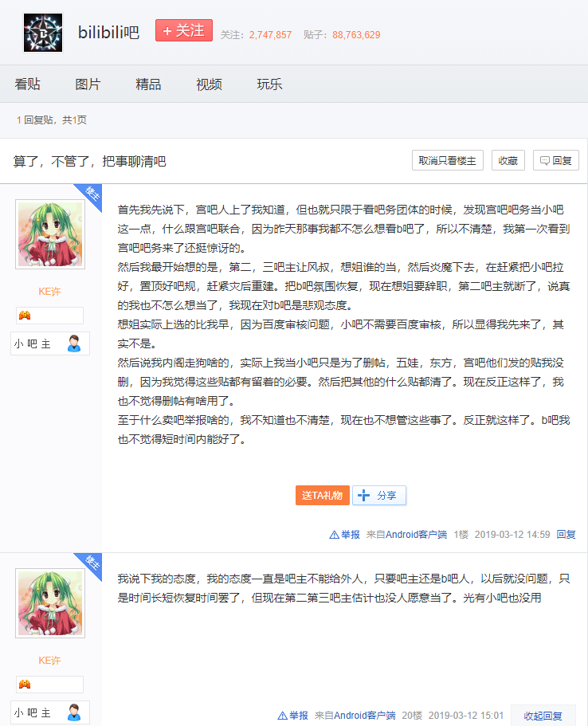Collapse replies with 收起回复 button
This screenshot has width=588, height=726.
pos(543,716)
